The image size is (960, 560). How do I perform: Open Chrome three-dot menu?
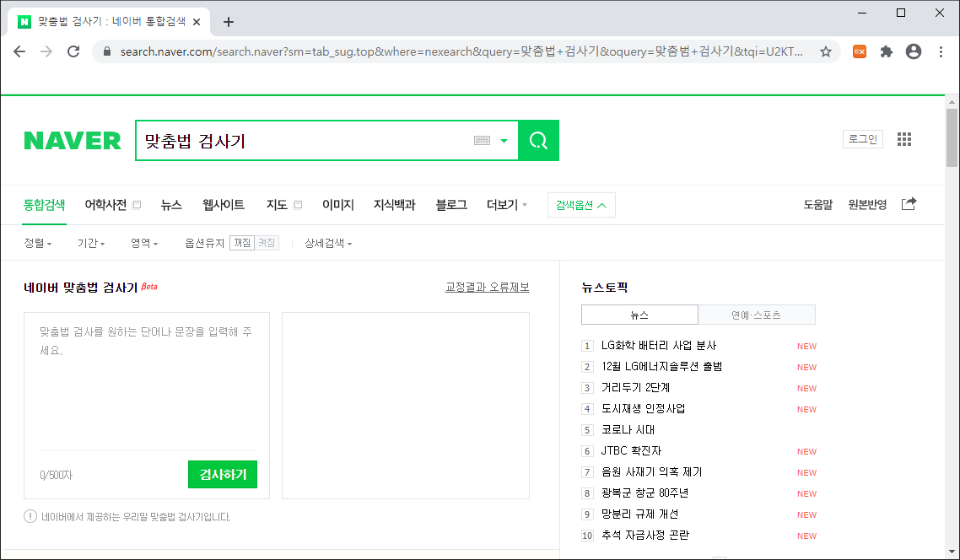[941, 51]
